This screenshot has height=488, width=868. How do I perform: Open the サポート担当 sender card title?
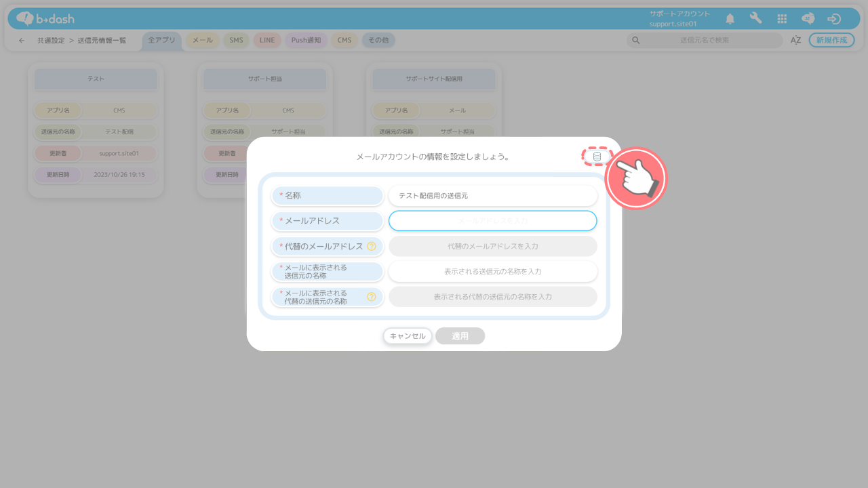pyautogui.click(x=265, y=79)
